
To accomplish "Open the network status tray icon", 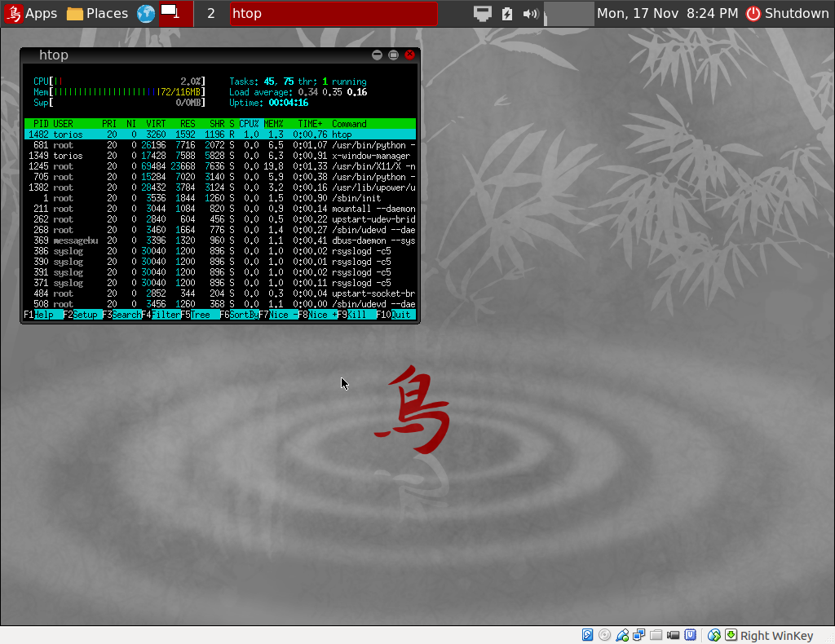I will tap(483, 13).
